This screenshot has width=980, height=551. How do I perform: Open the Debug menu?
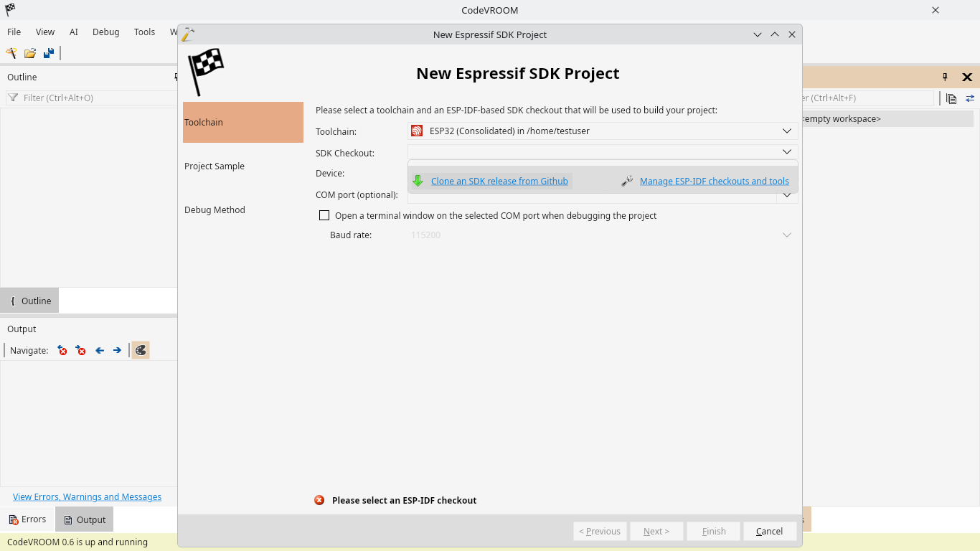106,32
